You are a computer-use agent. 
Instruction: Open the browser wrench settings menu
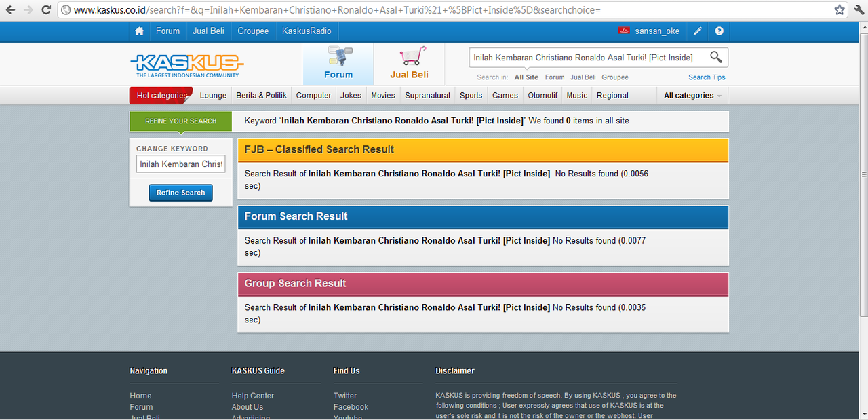[859, 10]
